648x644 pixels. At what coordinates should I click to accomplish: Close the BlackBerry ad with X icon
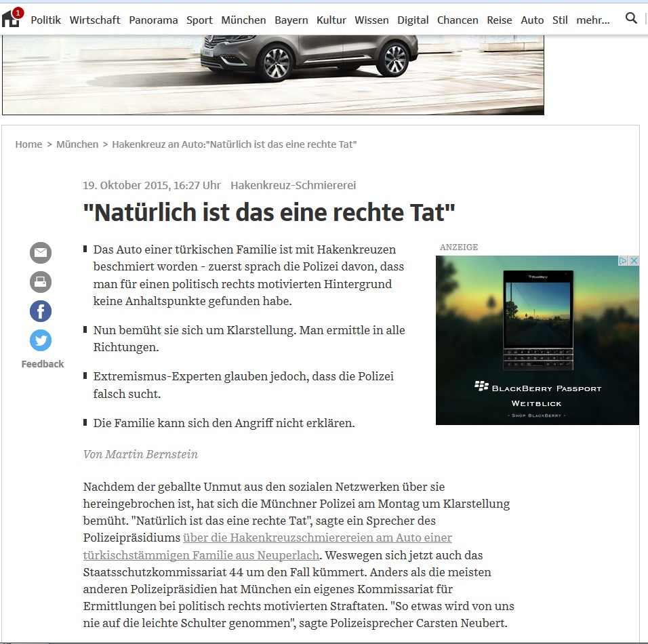[634, 260]
